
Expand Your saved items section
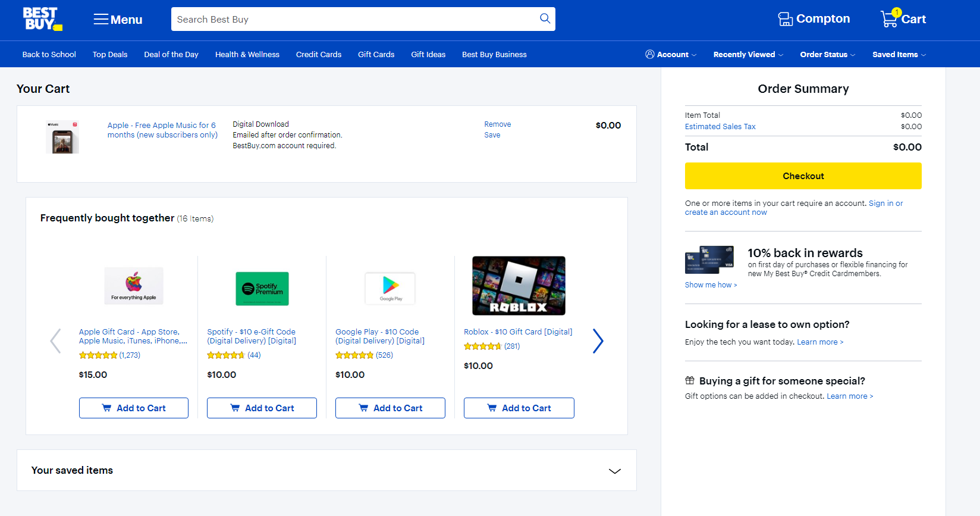[326, 470]
